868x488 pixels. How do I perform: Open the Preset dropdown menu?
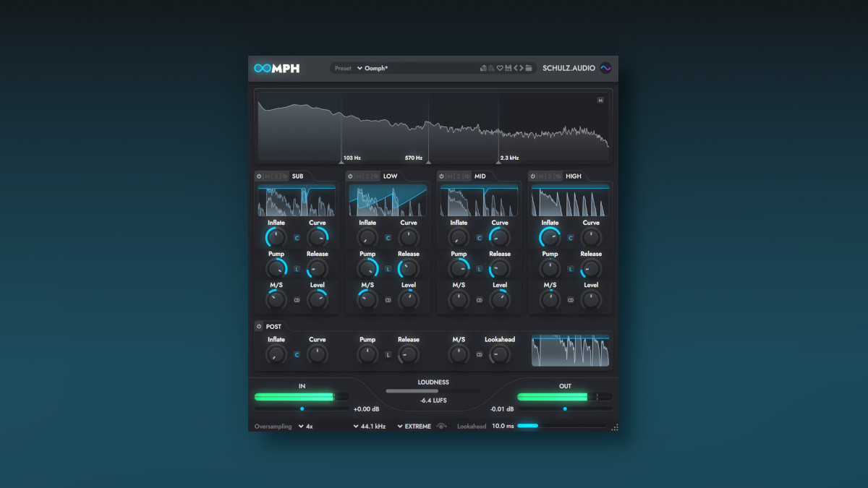pos(360,69)
